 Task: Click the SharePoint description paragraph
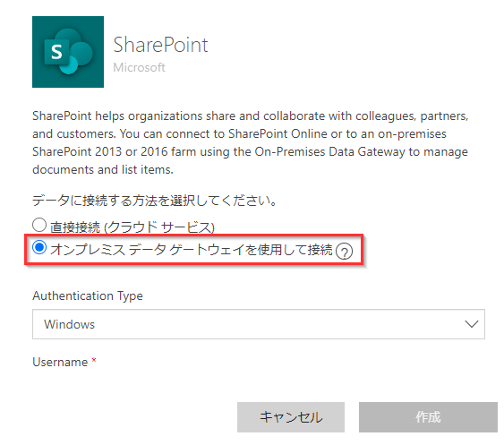tap(251, 142)
